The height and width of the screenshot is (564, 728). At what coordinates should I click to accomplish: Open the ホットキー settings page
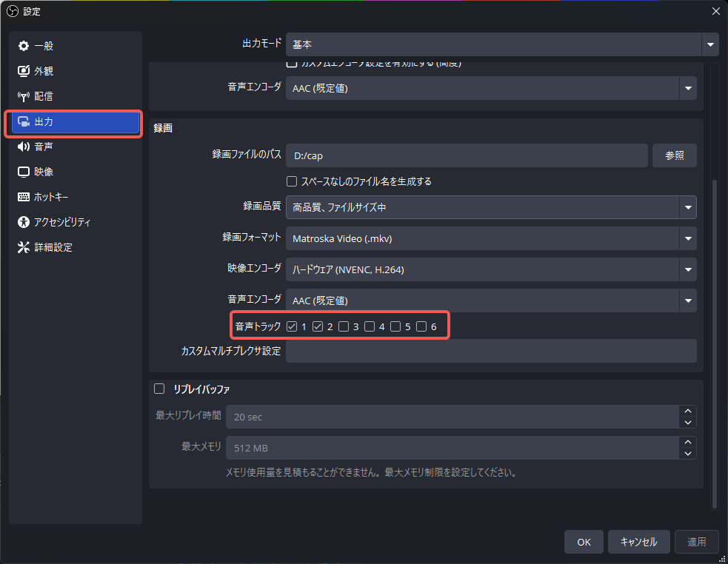pyautogui.click(x=76, y=197)
